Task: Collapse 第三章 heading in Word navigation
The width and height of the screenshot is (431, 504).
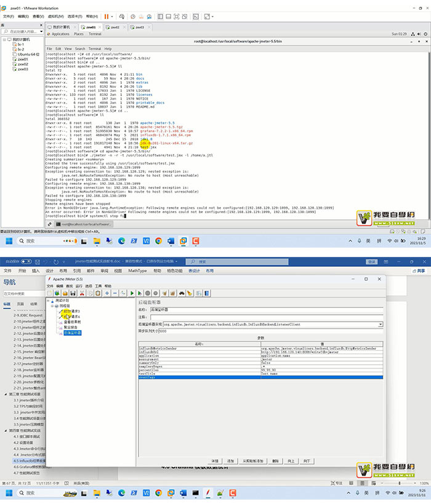Action: coord(6,394)
